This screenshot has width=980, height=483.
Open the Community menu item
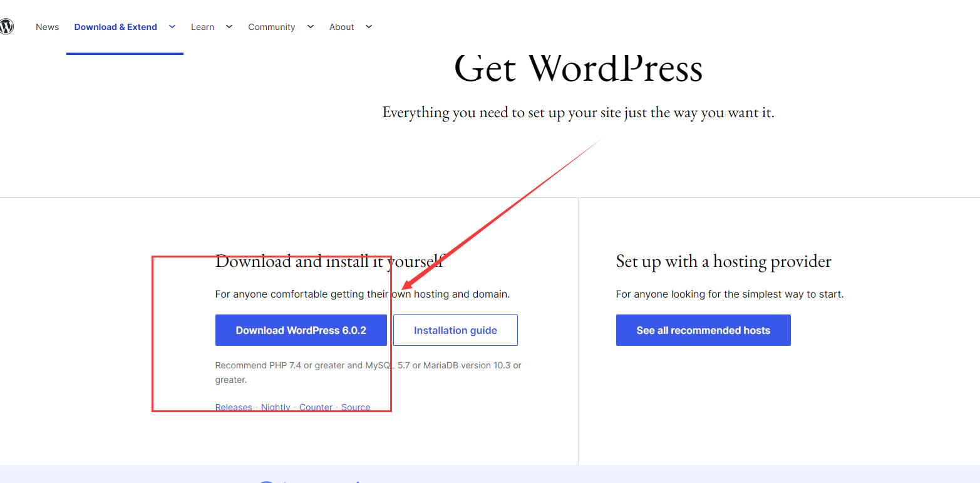(x=271, y=27)
